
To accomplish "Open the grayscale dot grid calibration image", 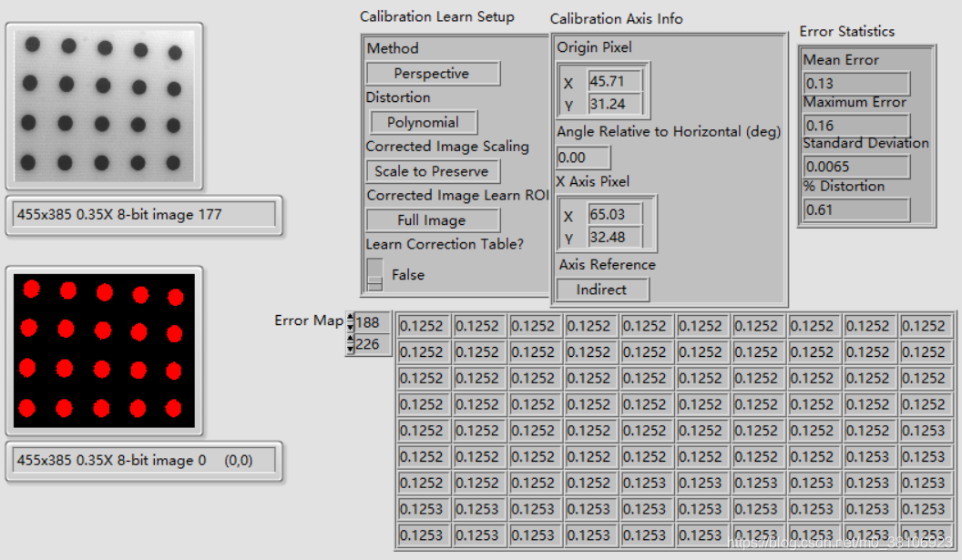I will tap(104, 107).
